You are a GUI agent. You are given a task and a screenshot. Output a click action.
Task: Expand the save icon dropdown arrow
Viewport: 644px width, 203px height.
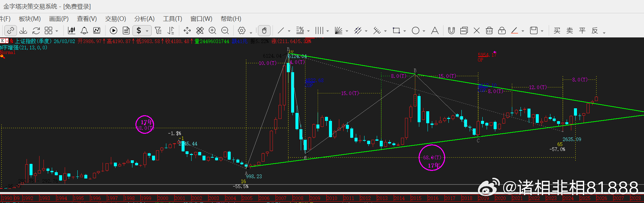(542, 31)
